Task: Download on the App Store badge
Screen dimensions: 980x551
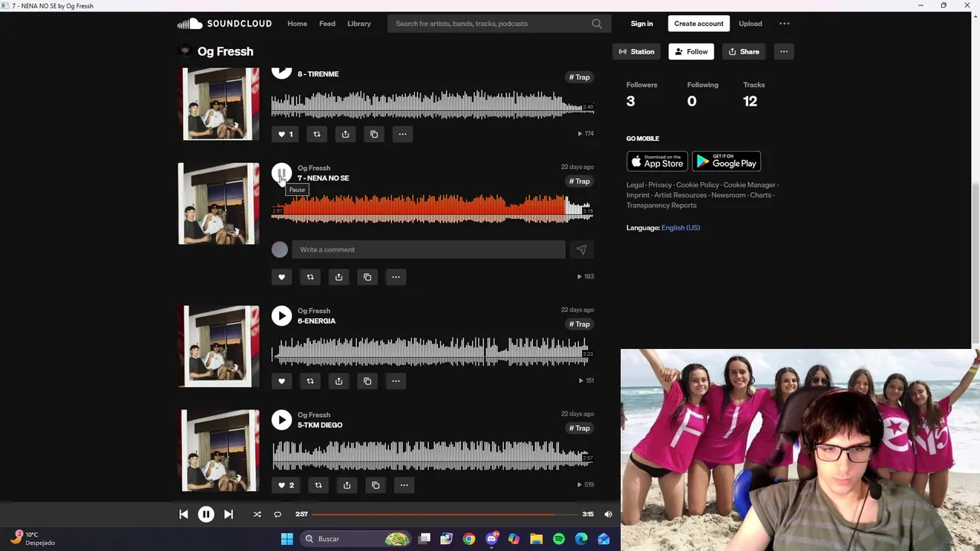Action: pos(657,161)
